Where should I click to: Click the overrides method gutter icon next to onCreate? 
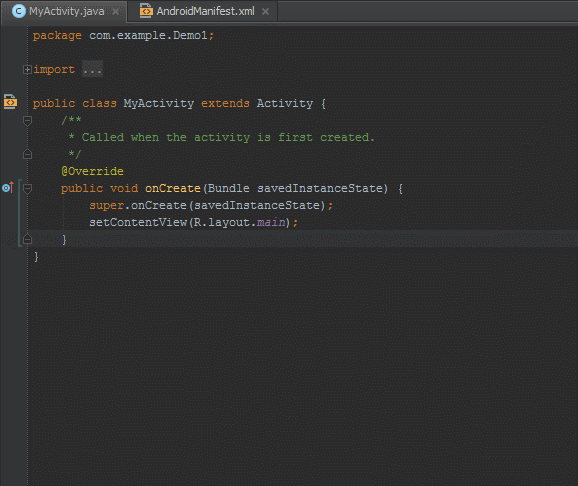tap(8, 188)
